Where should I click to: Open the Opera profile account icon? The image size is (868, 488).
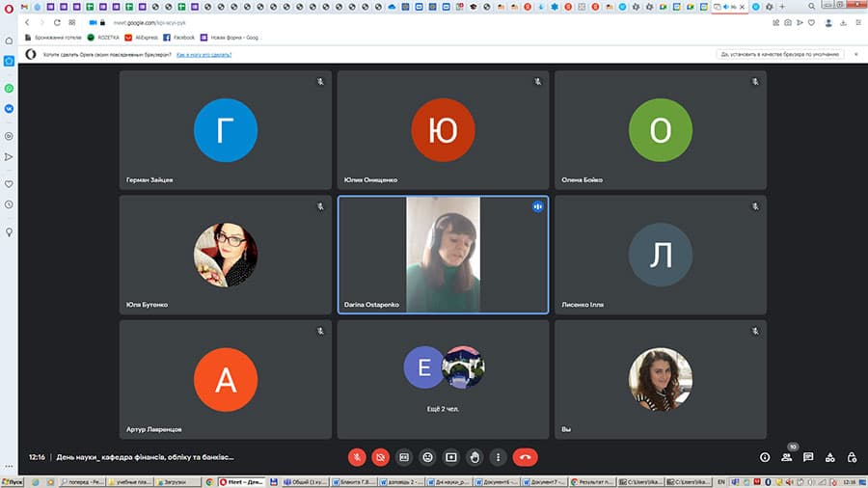click(828, 23)
